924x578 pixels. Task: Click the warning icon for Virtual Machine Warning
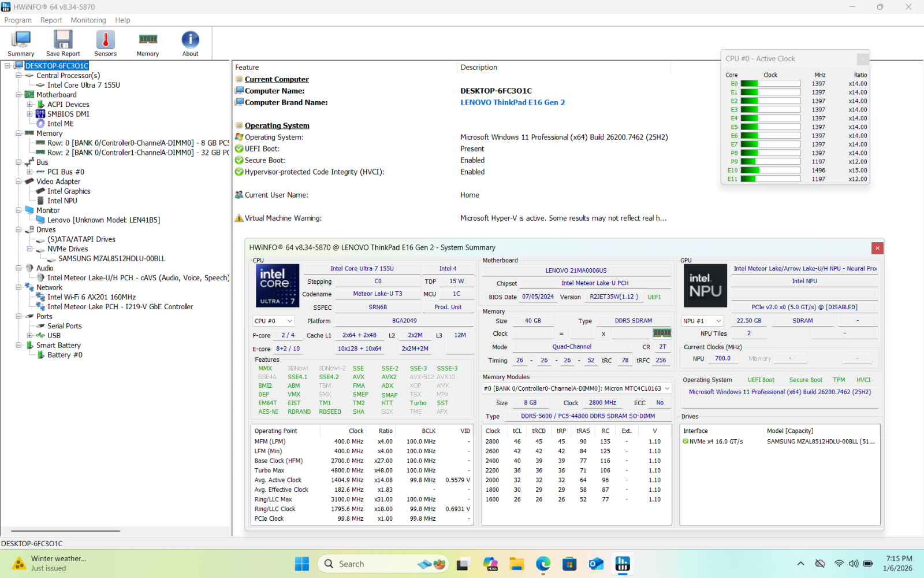[x=239, y=218]
